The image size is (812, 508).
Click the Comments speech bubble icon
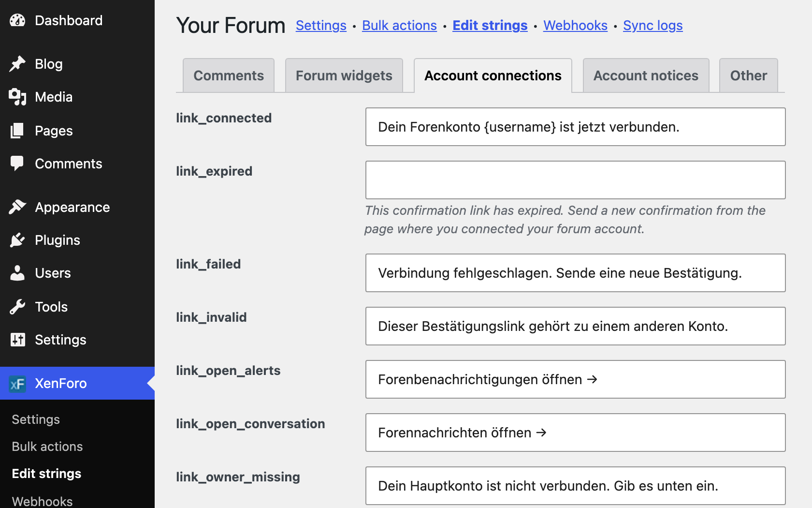(17, 164)
